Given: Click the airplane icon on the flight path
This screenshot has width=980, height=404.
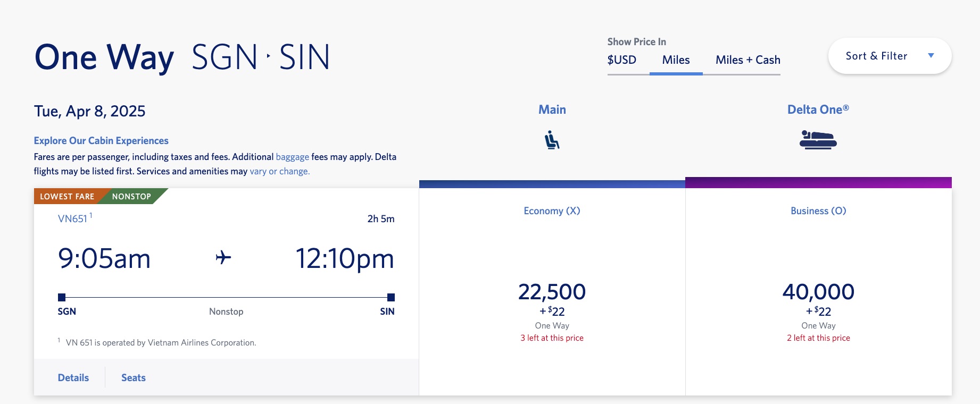Looking at the screenshot, I should click(224, 257).
